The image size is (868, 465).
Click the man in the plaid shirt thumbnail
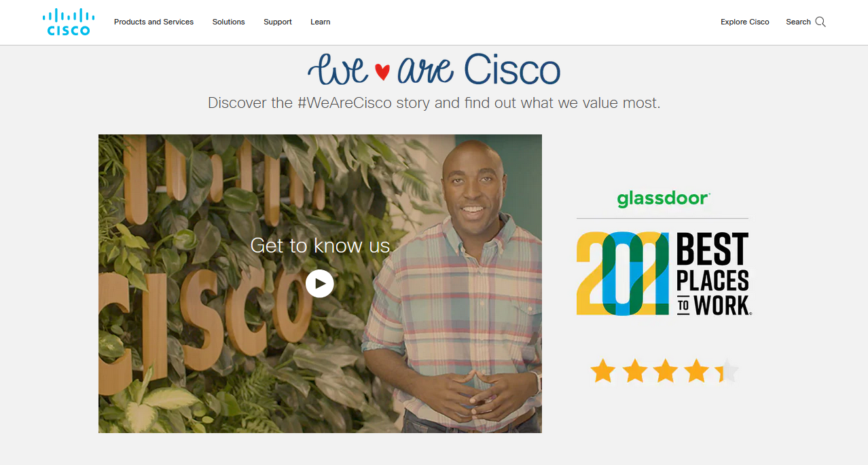pyautogui.click(x=451, y=285)
